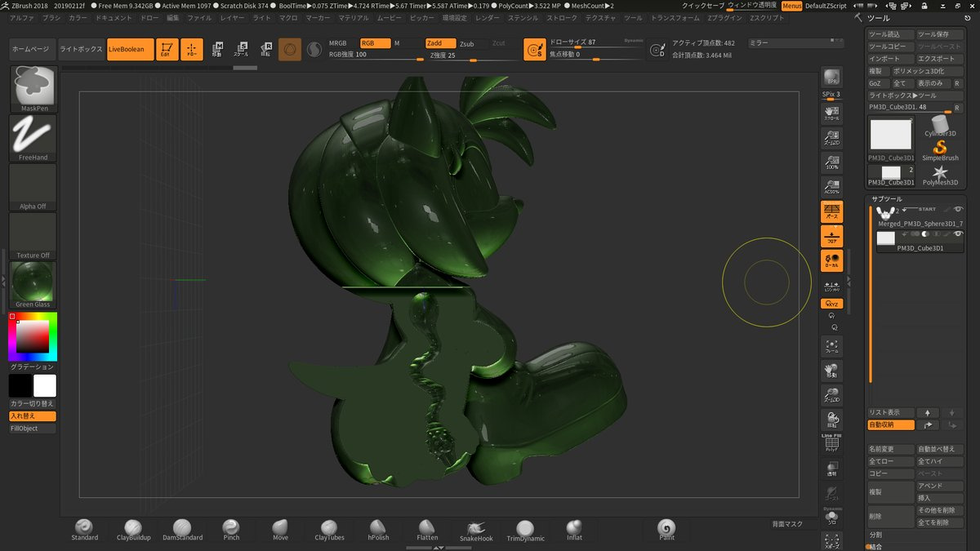Toggle the 自動収納 auto-collapse option
The height and width of the screenshot is (551, 980).
coord(890,425)
